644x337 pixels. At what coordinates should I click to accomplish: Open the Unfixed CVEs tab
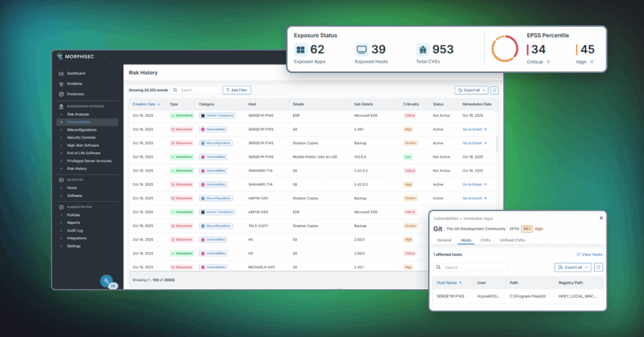tap(512, 240)
